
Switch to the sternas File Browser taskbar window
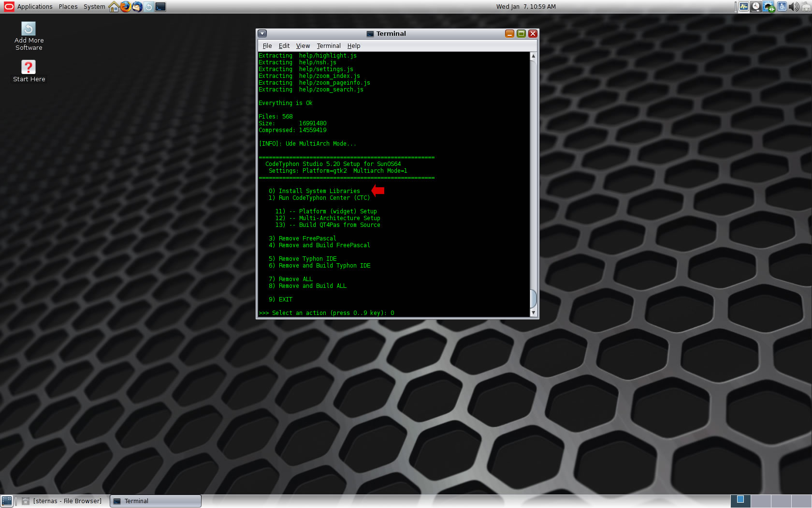pyautogui.click(x=62, y=501)
